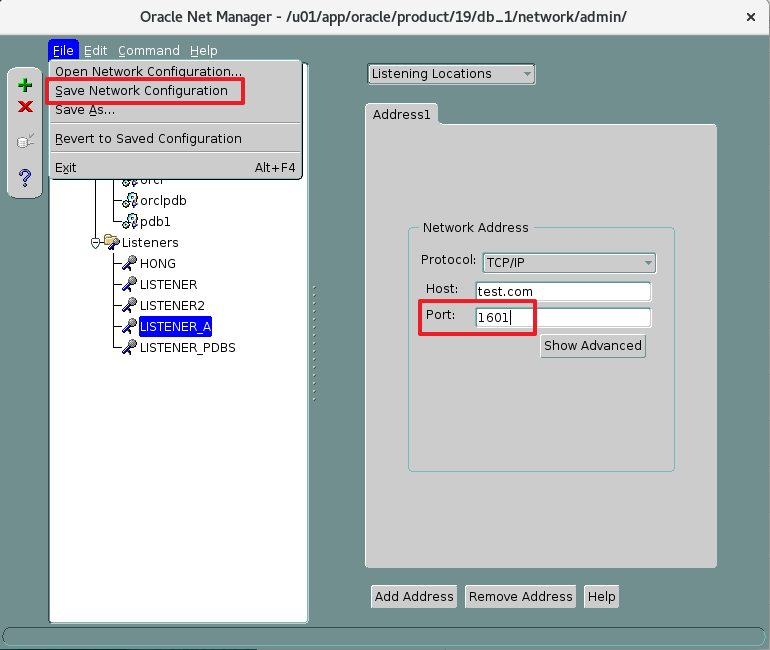The height and width of the screenshot is (650, 770).
Task: Select the Address1 tab
Action: point(401,114)
